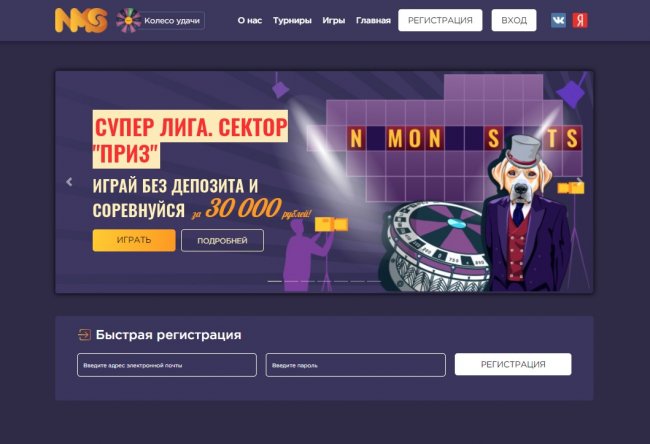This screenshot has width=650, height=444.
Task: Go to the Главная page
Action: pos(373,20)
